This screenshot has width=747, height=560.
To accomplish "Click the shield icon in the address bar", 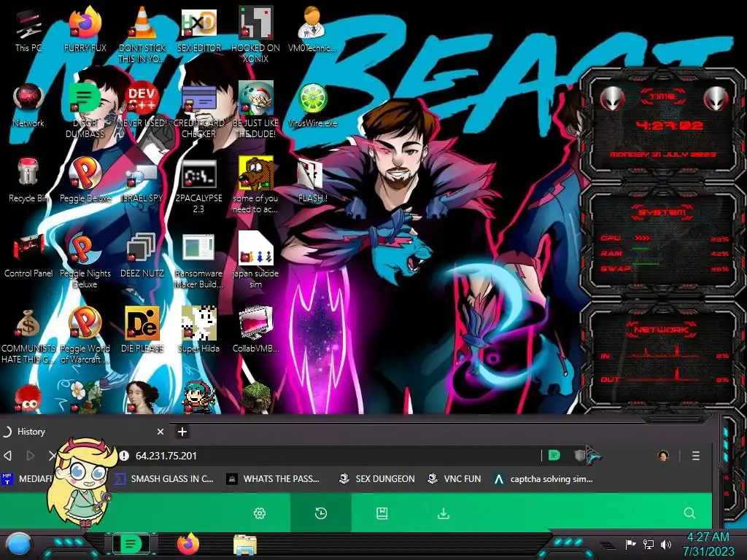I will click(579, 456).
